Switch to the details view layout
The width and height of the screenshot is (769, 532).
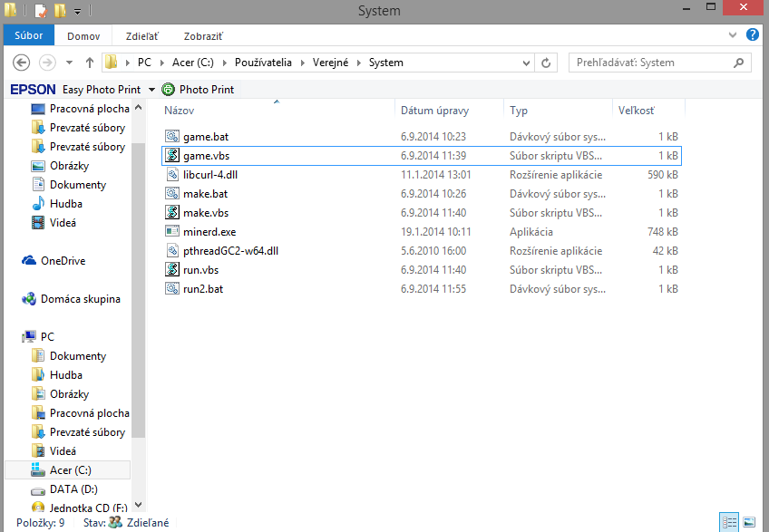coord(730,523)
